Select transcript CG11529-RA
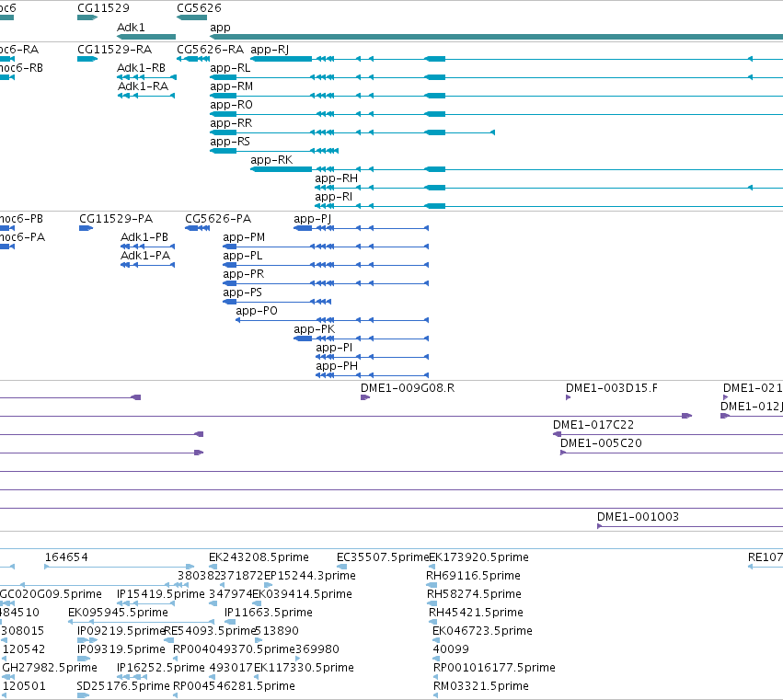Screen dimensions: 783x700 point(114,50)
